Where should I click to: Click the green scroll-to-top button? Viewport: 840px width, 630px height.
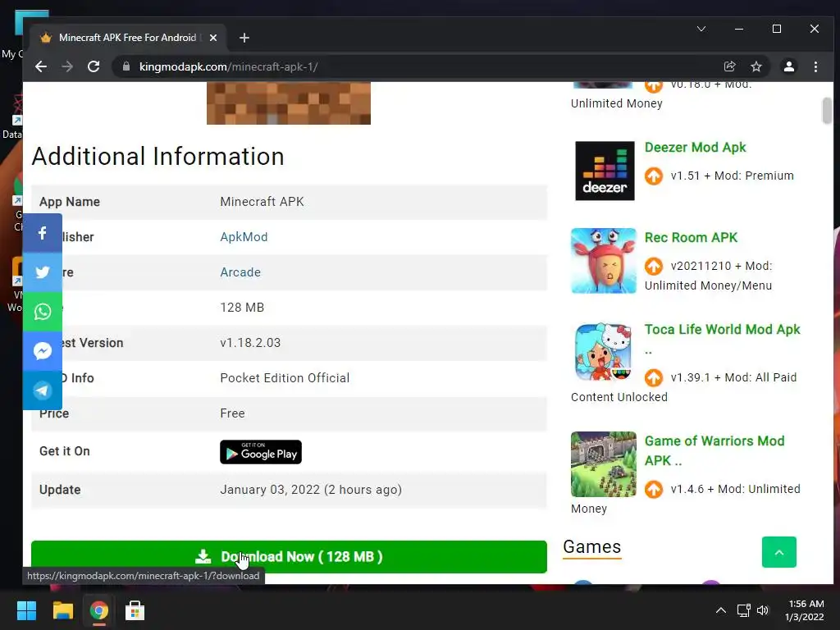pyautogui.click(x=779, y=552)
